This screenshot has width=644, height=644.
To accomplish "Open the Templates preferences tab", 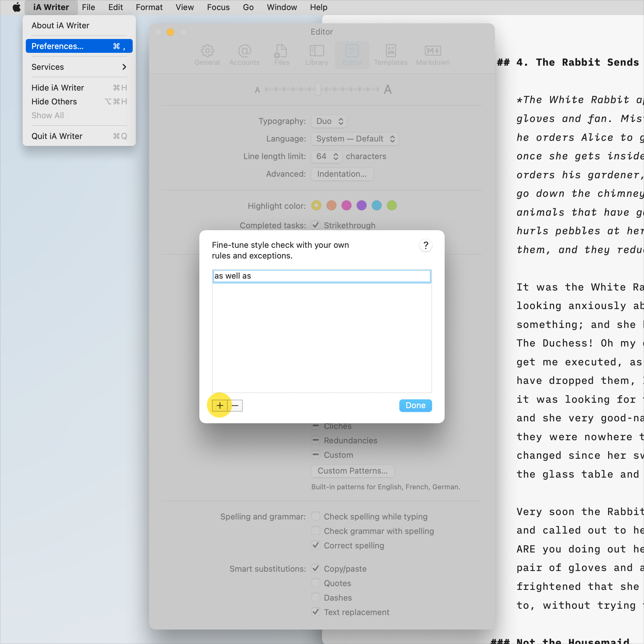I will point(391,55).
